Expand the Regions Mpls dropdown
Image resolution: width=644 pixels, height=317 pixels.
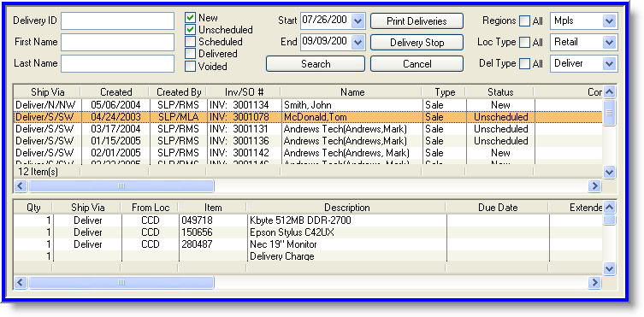tap(610, 21)
